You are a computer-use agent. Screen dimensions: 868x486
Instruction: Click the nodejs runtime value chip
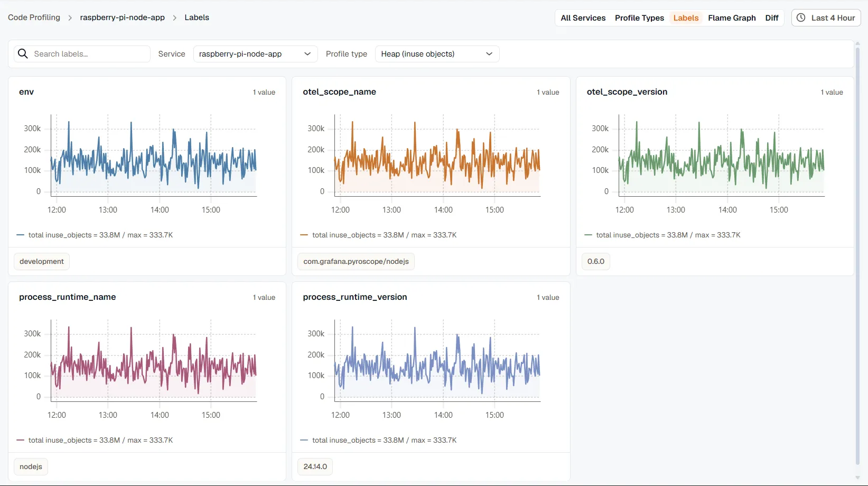[31, 466]
